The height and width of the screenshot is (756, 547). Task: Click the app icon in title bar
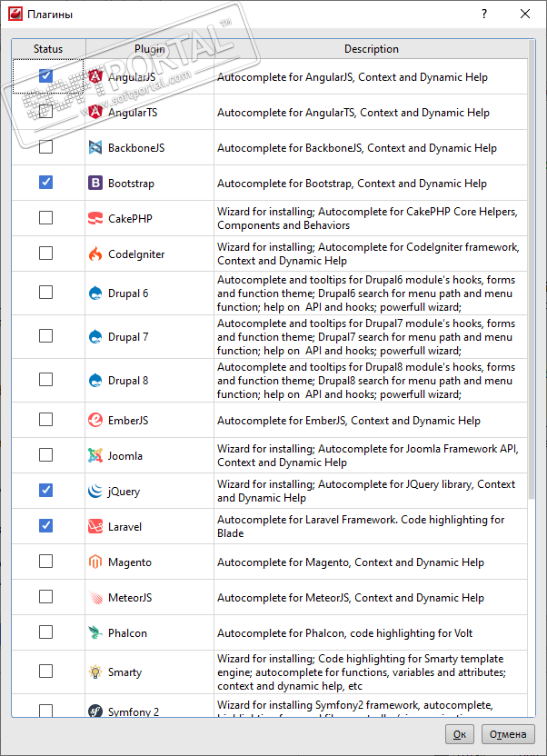click(x=15, y=14)
